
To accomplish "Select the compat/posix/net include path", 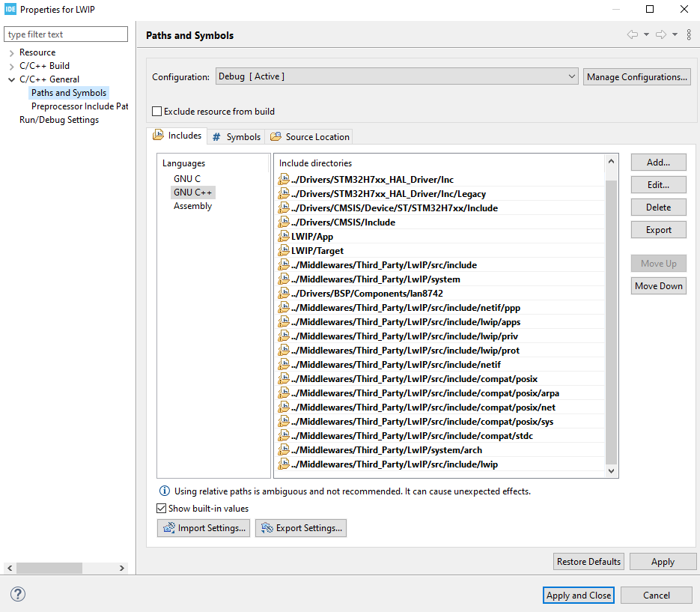I will [440, 408].
